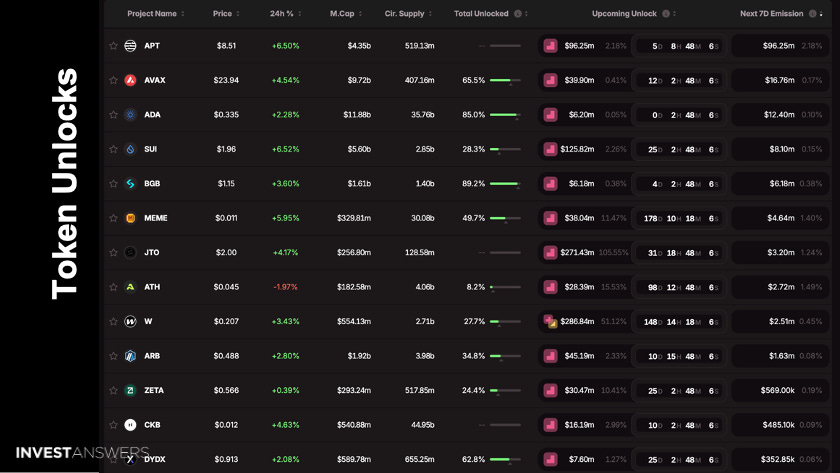The height and width of the screenshot is (473, 840).
Task: Click the pink unlock icon in AVAX row
Action: coord(550,80)
